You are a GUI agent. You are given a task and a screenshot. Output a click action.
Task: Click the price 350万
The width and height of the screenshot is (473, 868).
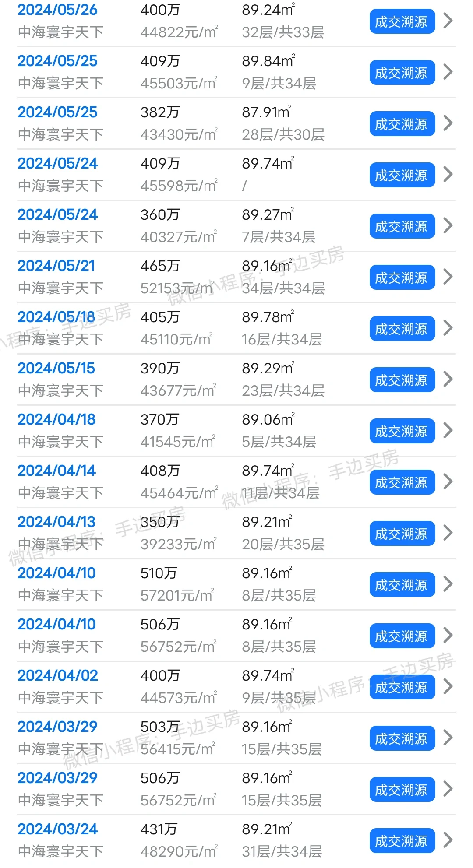160,522
